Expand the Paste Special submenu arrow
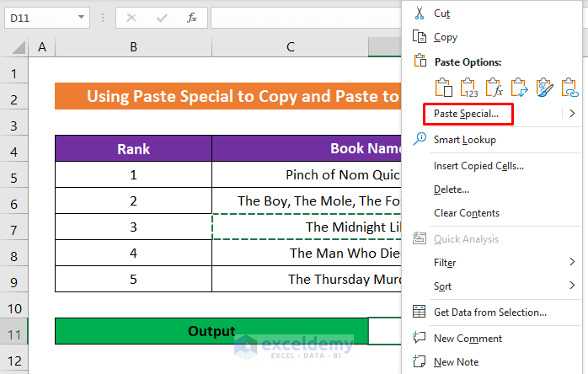 [574, 113]
